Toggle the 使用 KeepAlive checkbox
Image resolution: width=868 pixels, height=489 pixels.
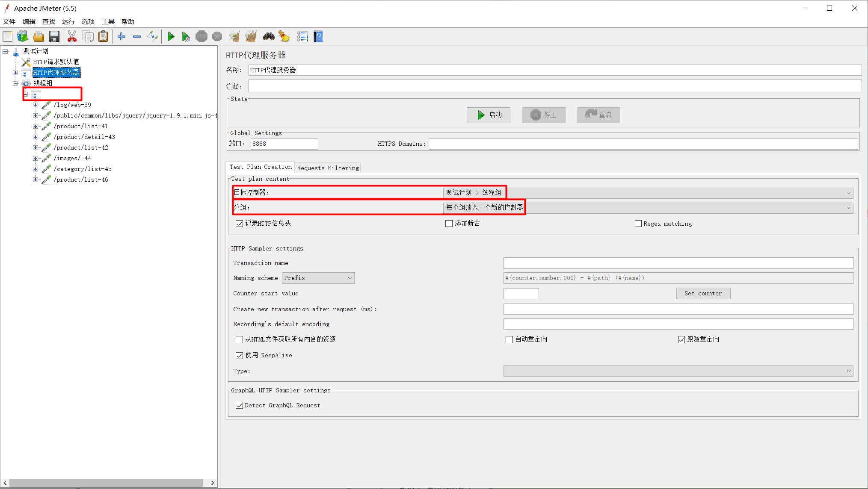239,356
